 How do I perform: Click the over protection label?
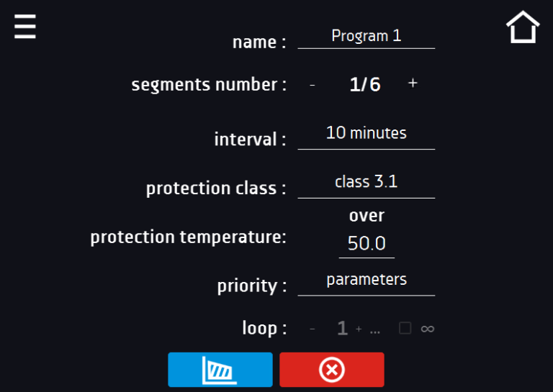tap(367, 216)
